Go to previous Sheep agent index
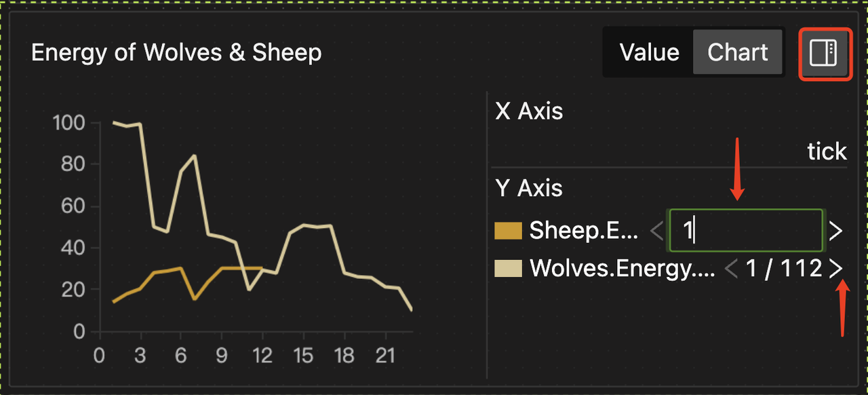This screenshot has width=868, height=395. click(x=656, y=231)
